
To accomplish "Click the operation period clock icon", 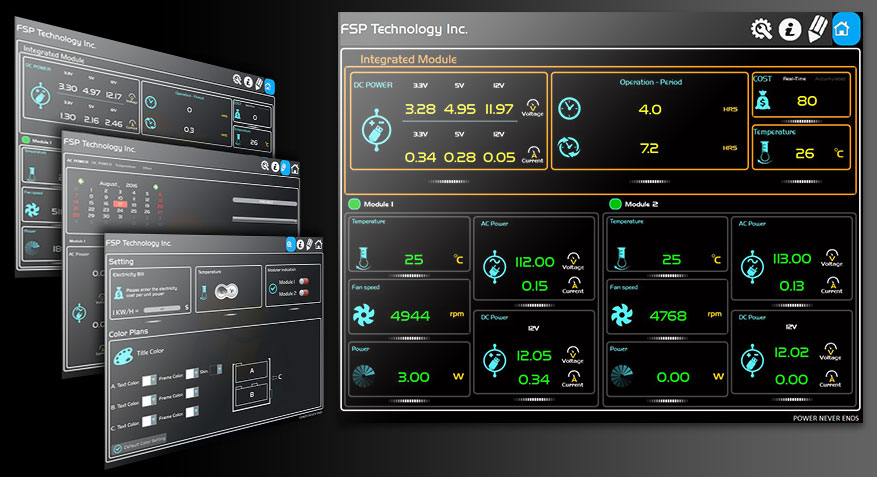I will click(x=569, y=108).
